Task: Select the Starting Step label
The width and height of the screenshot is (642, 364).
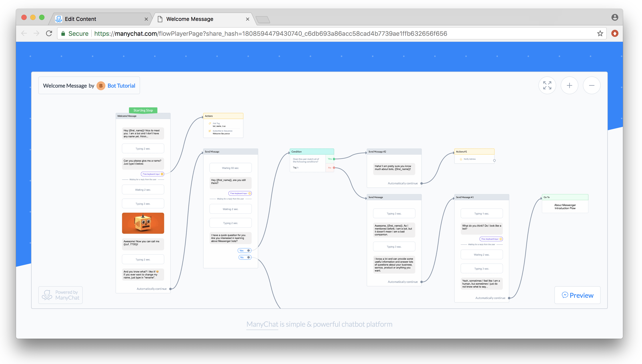Action: click(x=143, y=110)
